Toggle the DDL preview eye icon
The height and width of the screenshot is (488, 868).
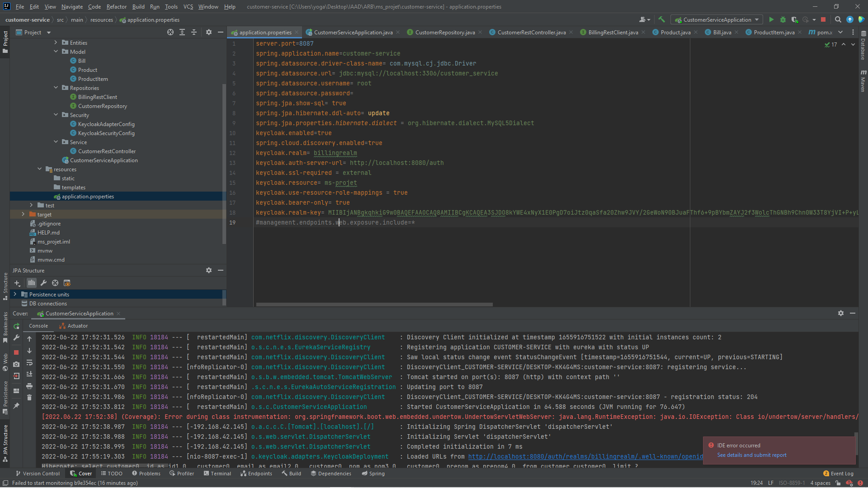(x=67, y=283)
